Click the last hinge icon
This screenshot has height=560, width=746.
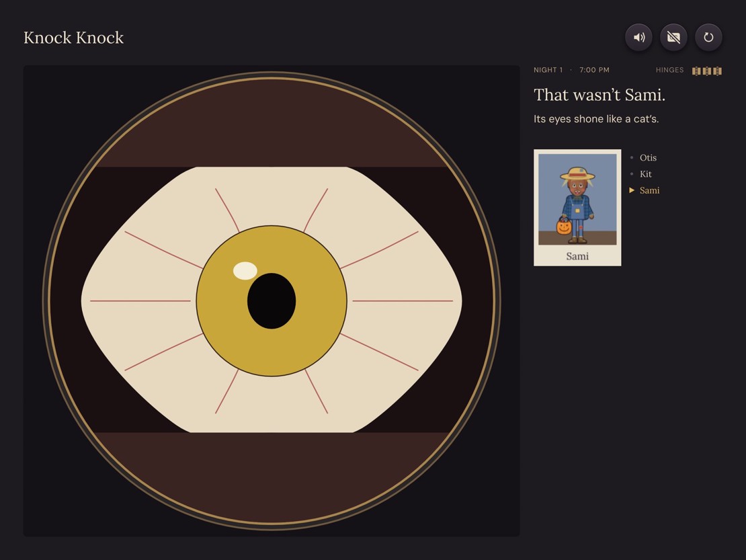(718, 71)
